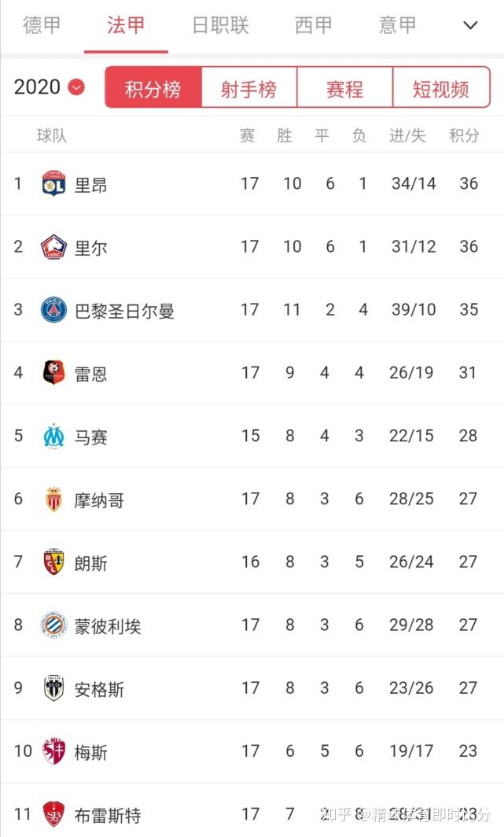Select the Rennes (雷恩) club logo
This screenshot has width=504, height=837.
pos(53,372)
